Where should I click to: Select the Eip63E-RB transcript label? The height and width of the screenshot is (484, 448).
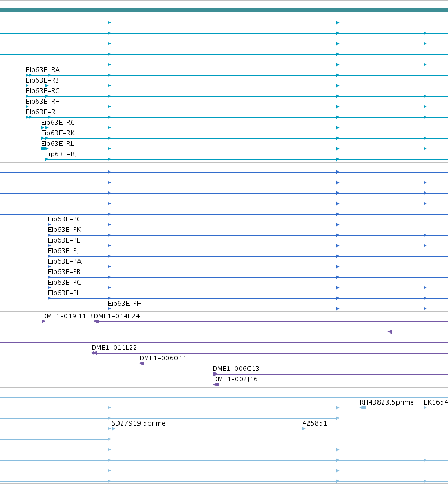click(42, 80)
